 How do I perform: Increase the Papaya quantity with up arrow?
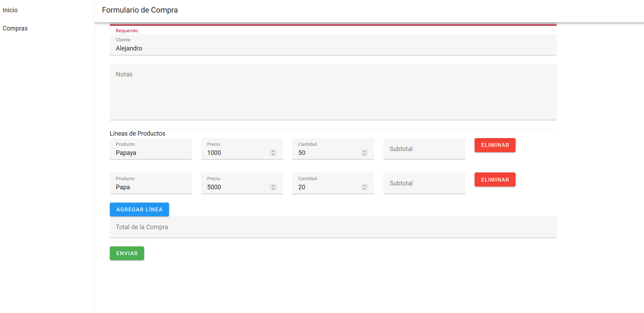[364, 151]
